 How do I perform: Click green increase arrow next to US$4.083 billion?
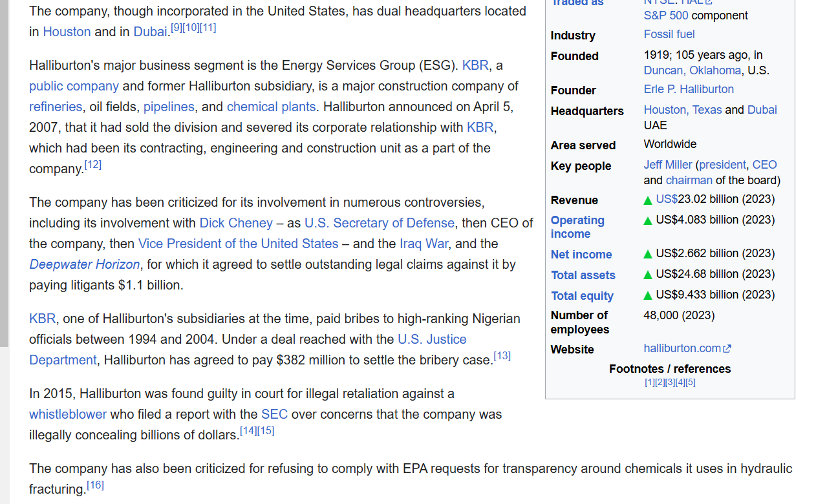(648, 221)
